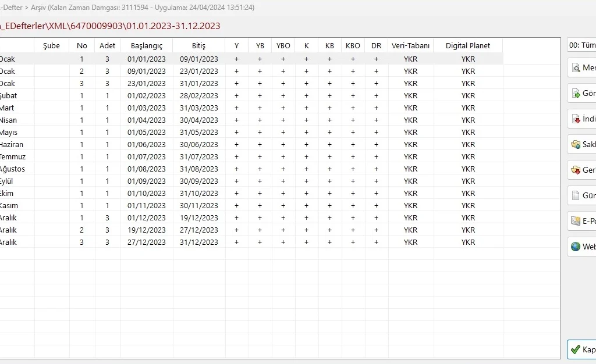Click the globe icon for Web
596x364 pixels.
pos(576,247)
